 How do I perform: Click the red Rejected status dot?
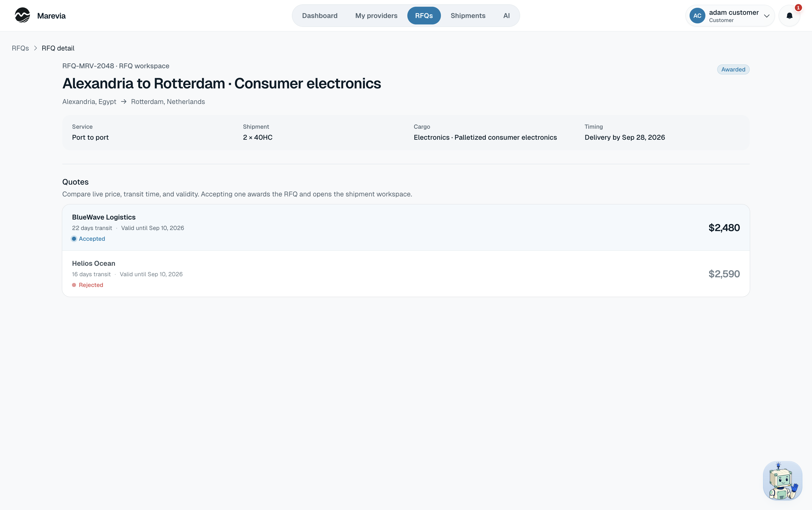[74, 285]
